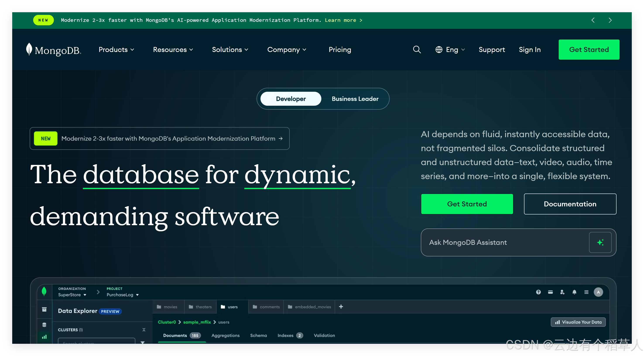Click the apps grid icon
Screen dimensions: 644x356
(586, 292)
